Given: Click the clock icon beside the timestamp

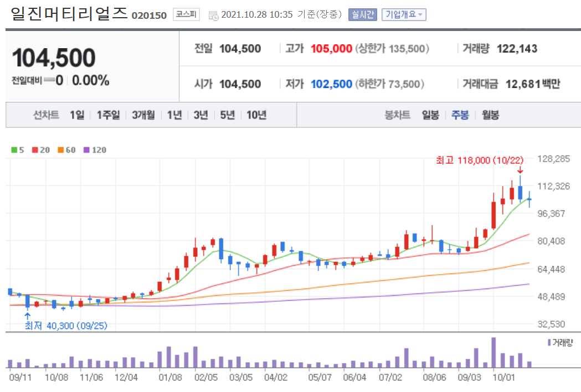Looking at the screenshot, I should click(213, 15).
